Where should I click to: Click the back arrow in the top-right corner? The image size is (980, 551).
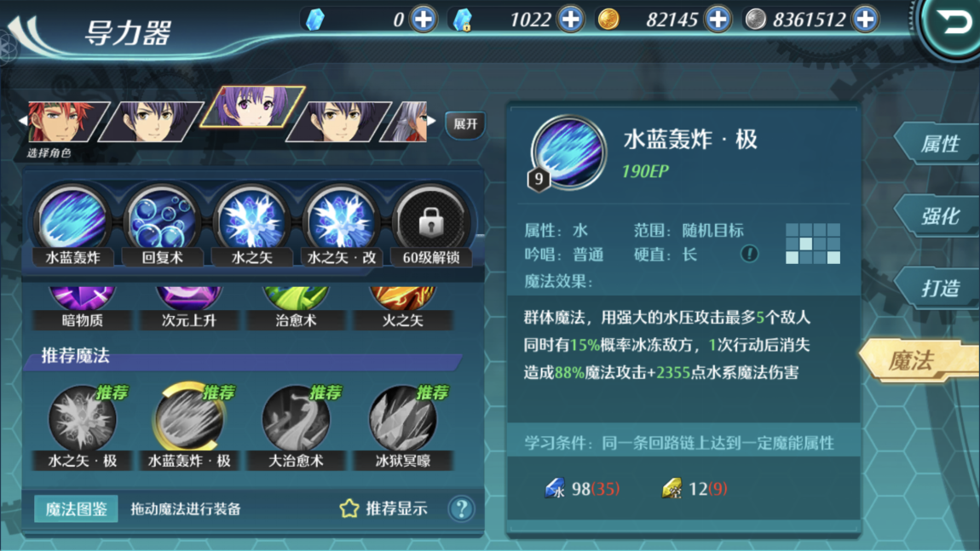[953, 24]
